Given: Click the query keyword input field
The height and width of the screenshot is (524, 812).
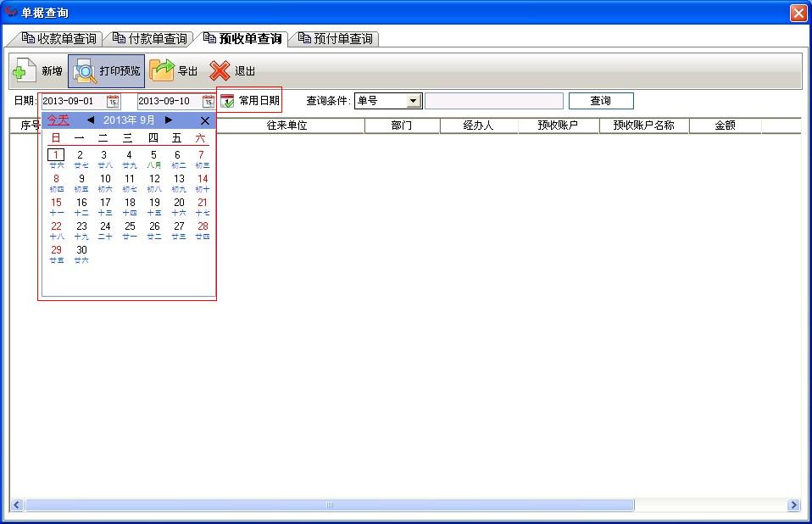Looking at the screenshot, I should [x=494, y=101].
